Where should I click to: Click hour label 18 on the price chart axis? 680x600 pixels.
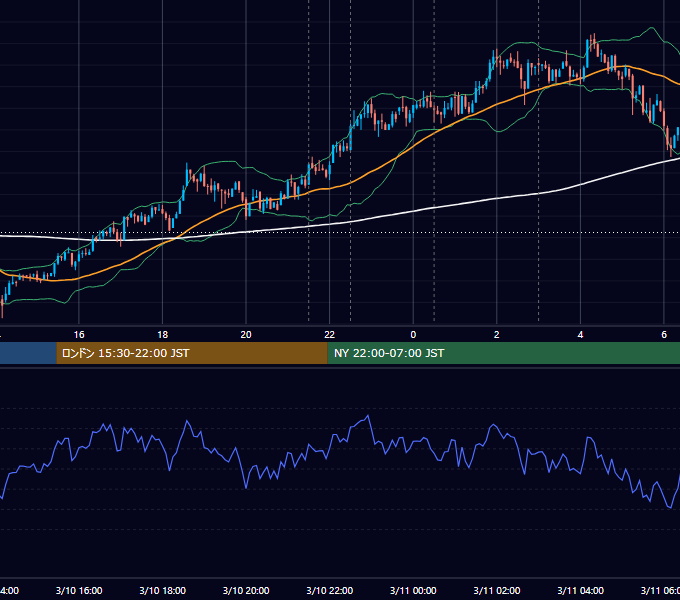tap(163, 335)
